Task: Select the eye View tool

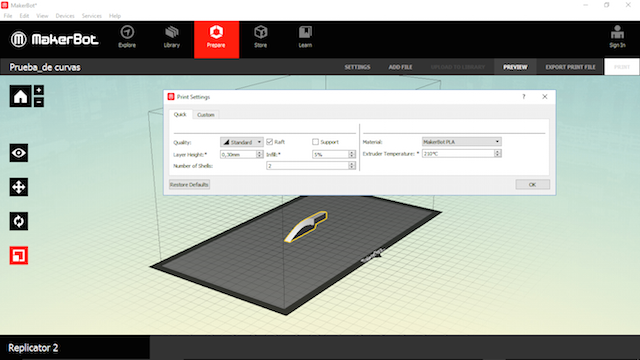Action: [x=19, y=153]
